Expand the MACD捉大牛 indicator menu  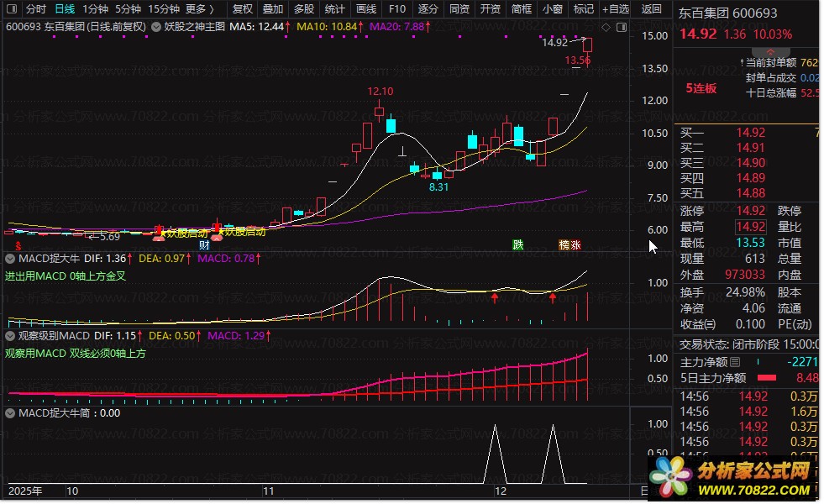point(11,259)
